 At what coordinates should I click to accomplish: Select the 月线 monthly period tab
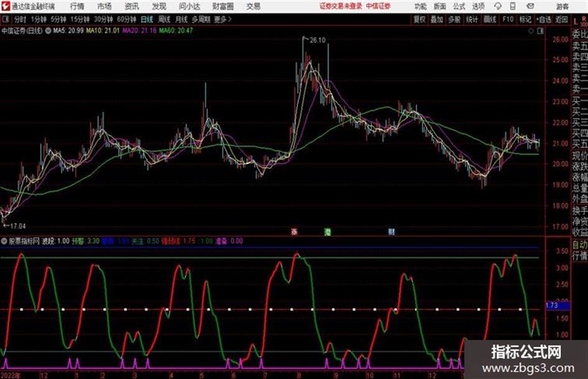(x=182, y=19)
